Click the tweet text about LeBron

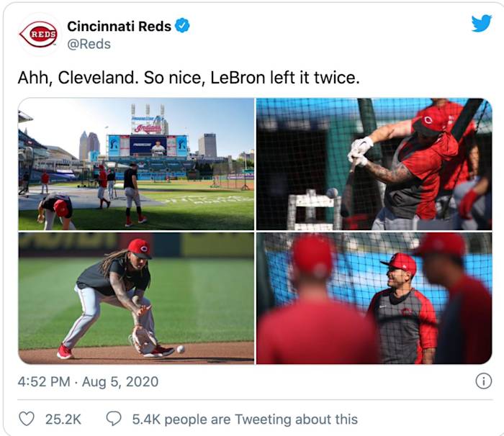188,78
